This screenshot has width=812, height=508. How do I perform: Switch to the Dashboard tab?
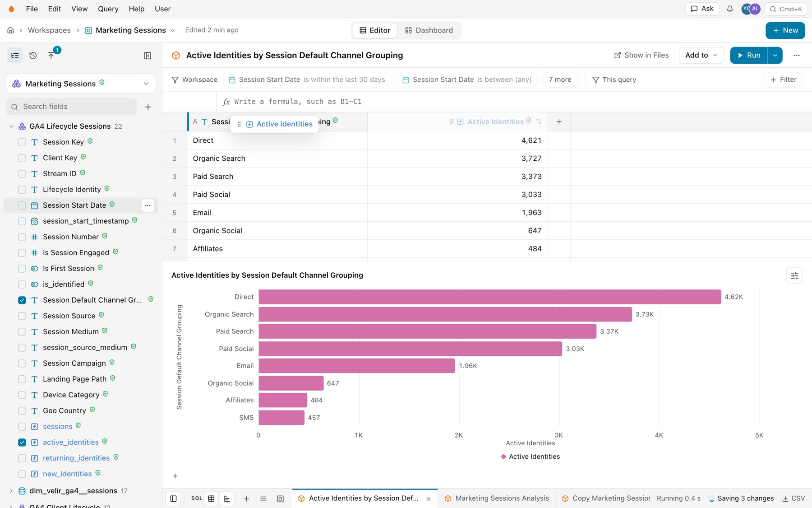pos(429,30)
